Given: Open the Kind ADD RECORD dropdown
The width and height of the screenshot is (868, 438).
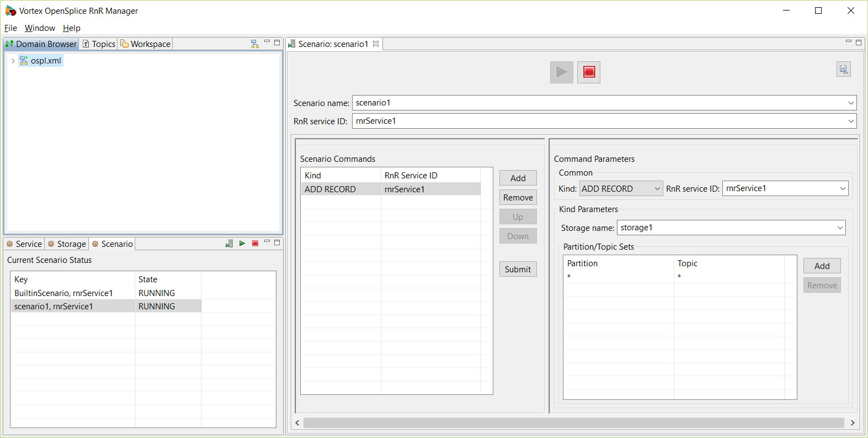Looking at the screenshot, I should pyautogui.click(x=657, y=188).
